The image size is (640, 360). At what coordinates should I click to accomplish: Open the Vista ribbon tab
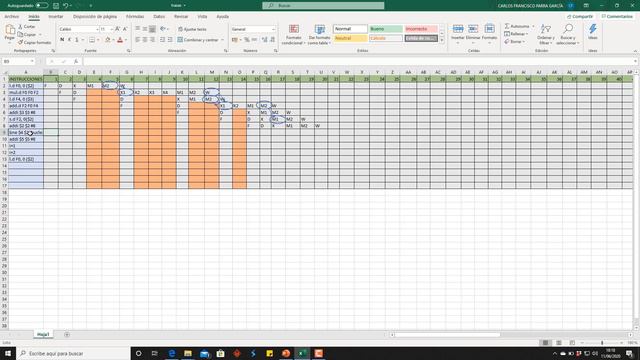tap(202, 17)
